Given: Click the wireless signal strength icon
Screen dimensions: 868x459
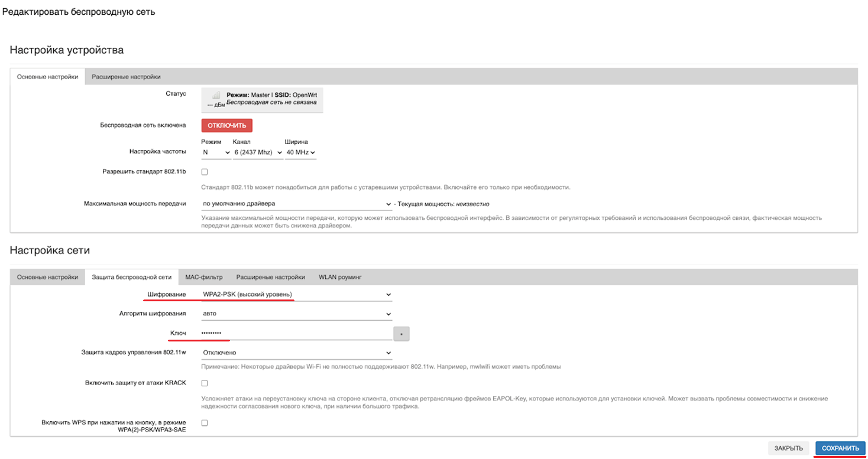Looking at the screenshot, I should tap(216, 95).
